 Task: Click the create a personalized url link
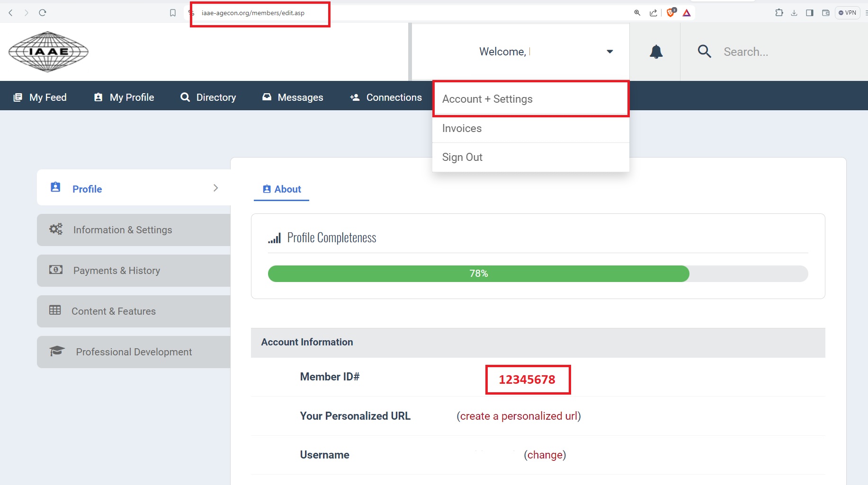519,416
